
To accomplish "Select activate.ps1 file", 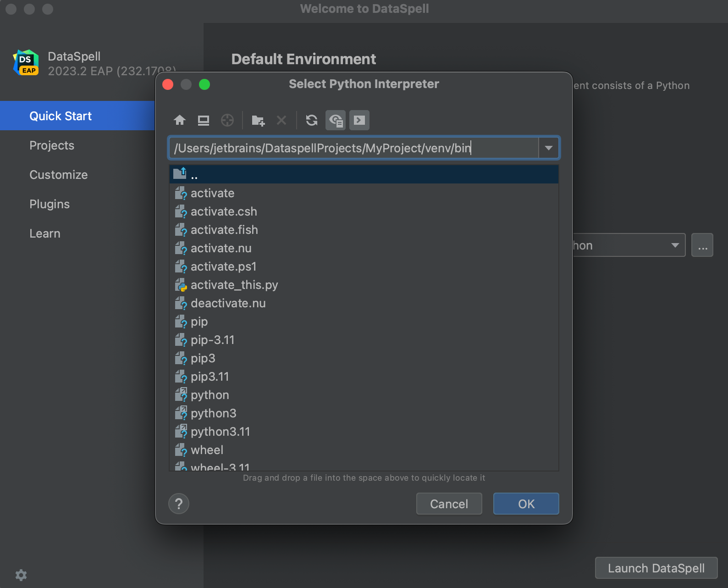I will click(x=364, y=266).
